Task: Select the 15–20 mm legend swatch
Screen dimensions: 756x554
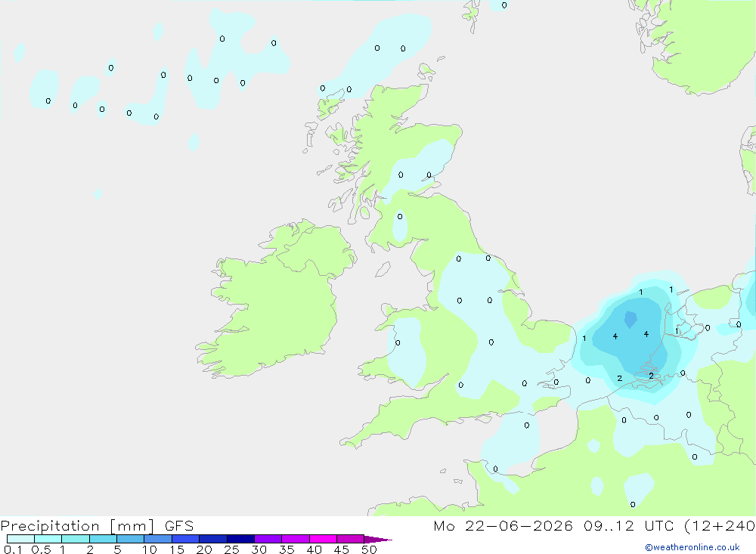Action: pos(185,539)
